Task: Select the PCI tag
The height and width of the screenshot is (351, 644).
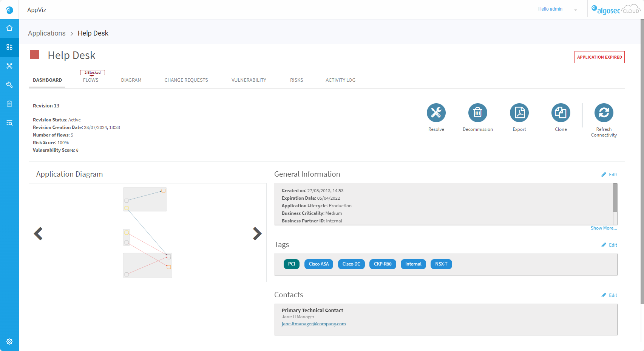Action: click(x=291, y=264)
